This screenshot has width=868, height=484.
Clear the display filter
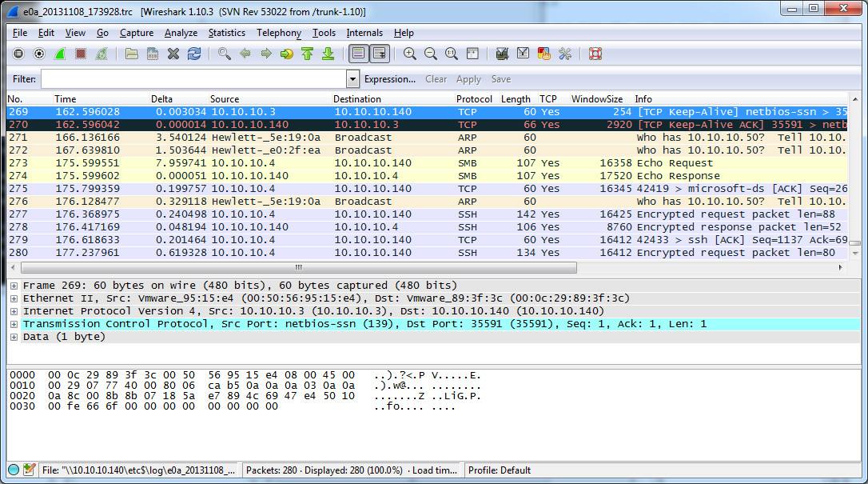(x=436, y=79)
